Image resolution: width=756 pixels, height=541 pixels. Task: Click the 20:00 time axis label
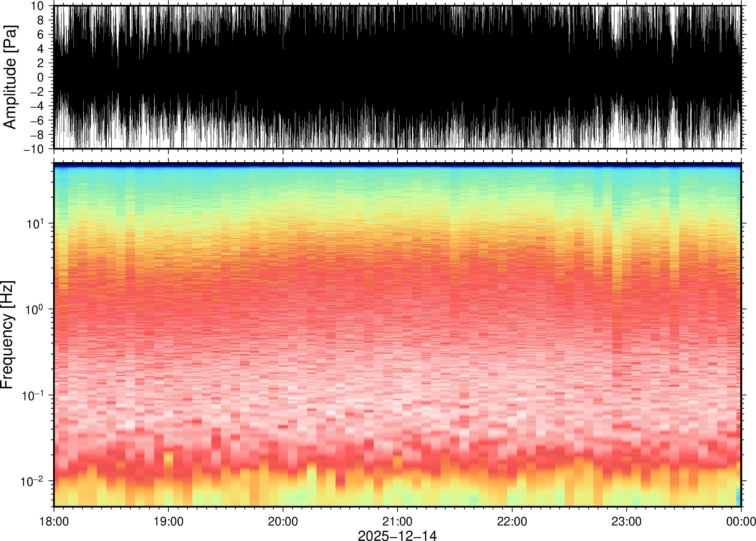[283, 521]
